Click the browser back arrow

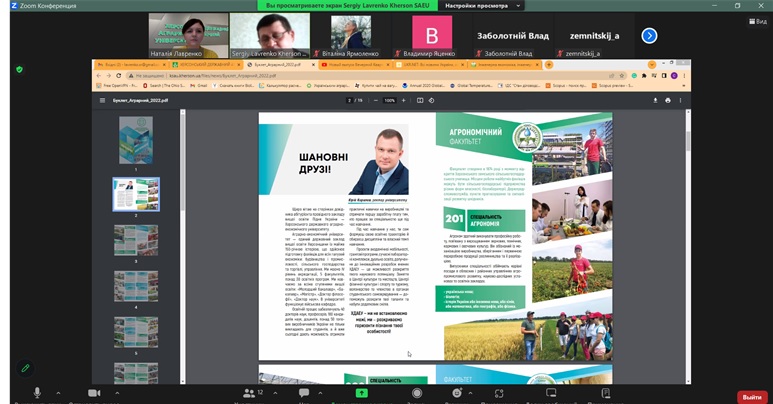[x=99, y=75]
